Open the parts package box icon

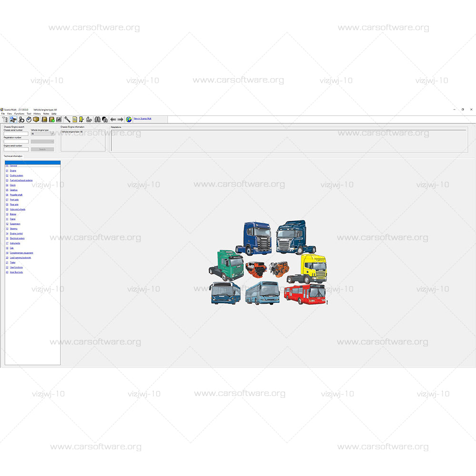pos(36,119)
